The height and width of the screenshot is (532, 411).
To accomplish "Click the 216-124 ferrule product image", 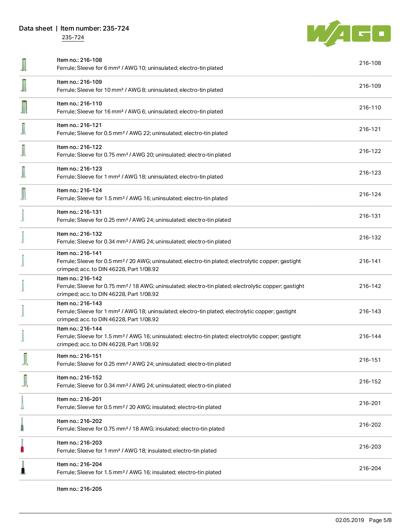I will coord(24,194).
